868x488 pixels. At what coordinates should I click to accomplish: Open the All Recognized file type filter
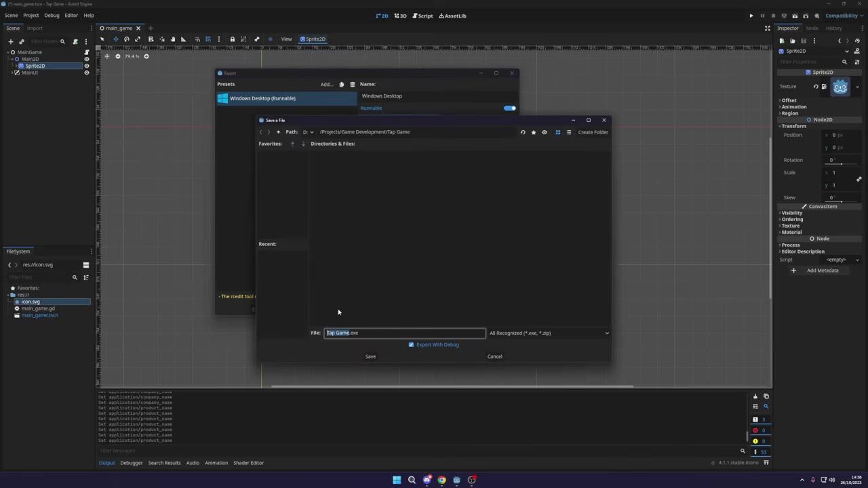point(549,333)
